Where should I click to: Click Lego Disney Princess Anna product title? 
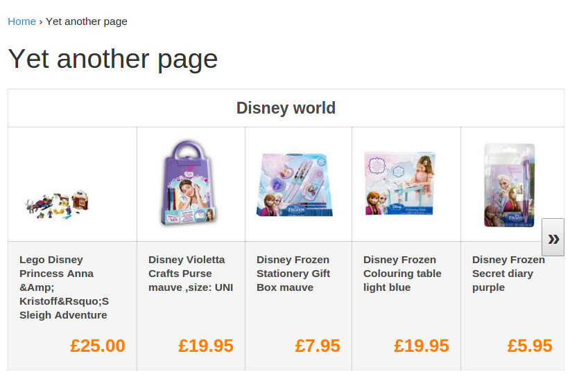pos(64,287)
